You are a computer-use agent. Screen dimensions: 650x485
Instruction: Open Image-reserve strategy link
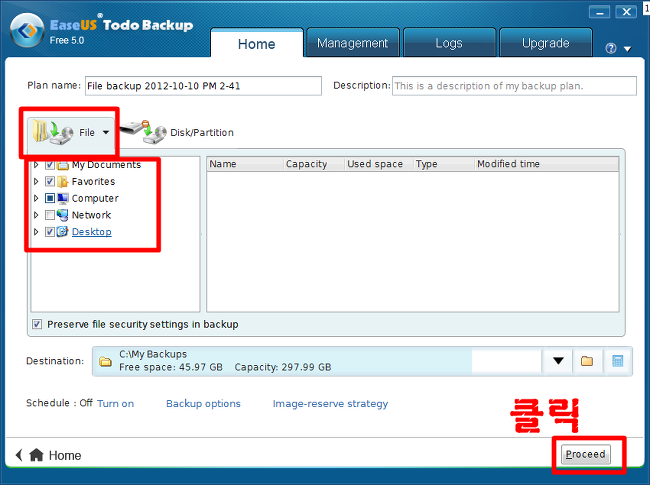coord(330,404)
